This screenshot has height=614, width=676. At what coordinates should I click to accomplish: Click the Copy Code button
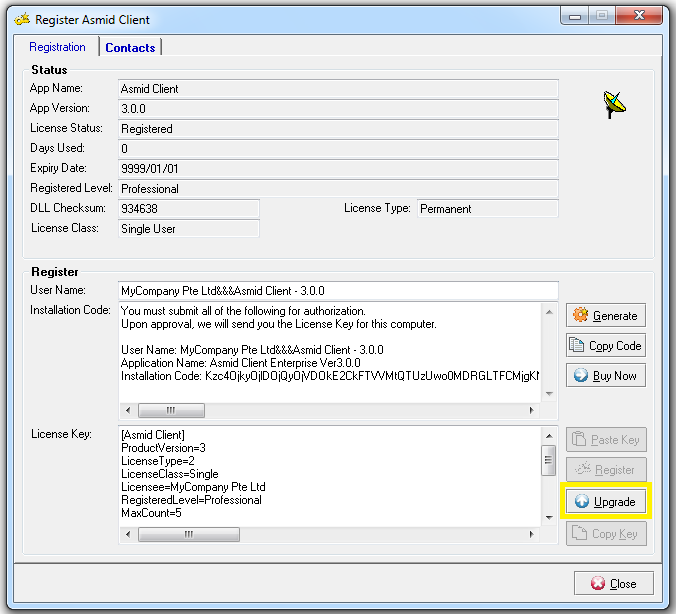point(605,346)
